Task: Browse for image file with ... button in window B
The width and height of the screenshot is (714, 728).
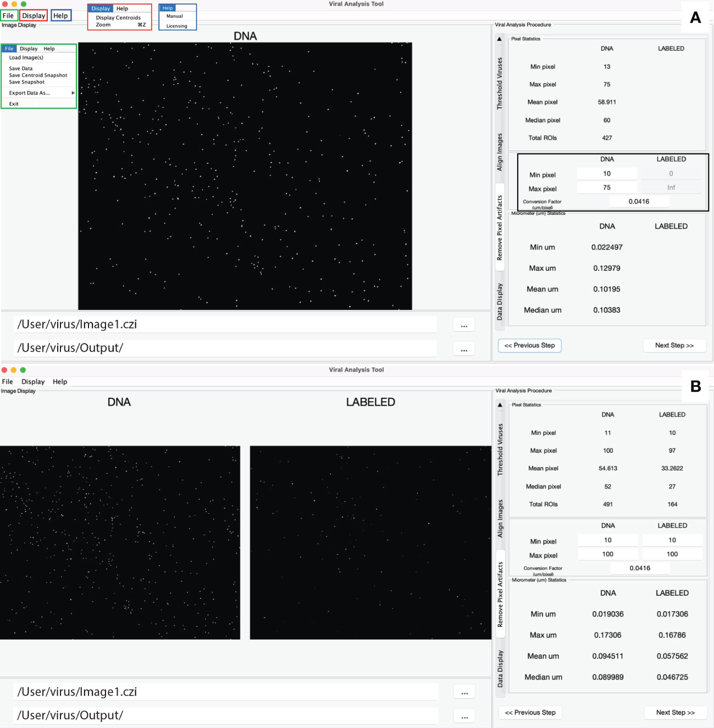Action: click(x=464, y=692)
